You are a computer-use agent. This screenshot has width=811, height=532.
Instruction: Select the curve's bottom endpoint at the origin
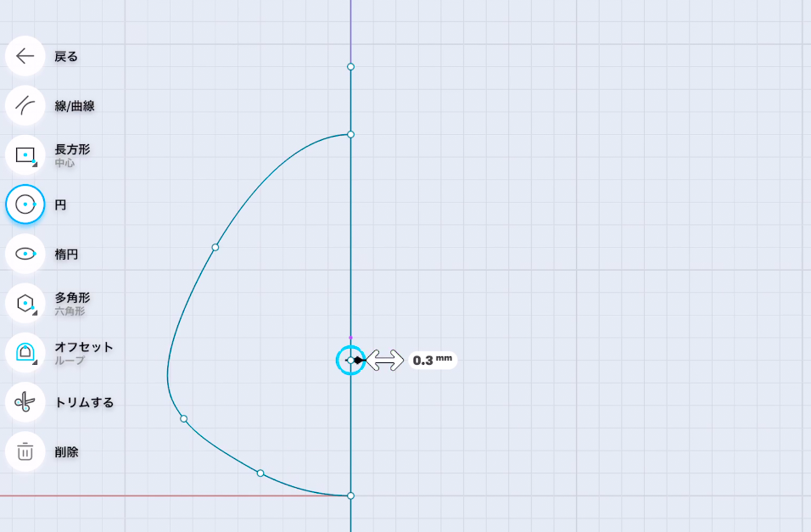point(350,496)
